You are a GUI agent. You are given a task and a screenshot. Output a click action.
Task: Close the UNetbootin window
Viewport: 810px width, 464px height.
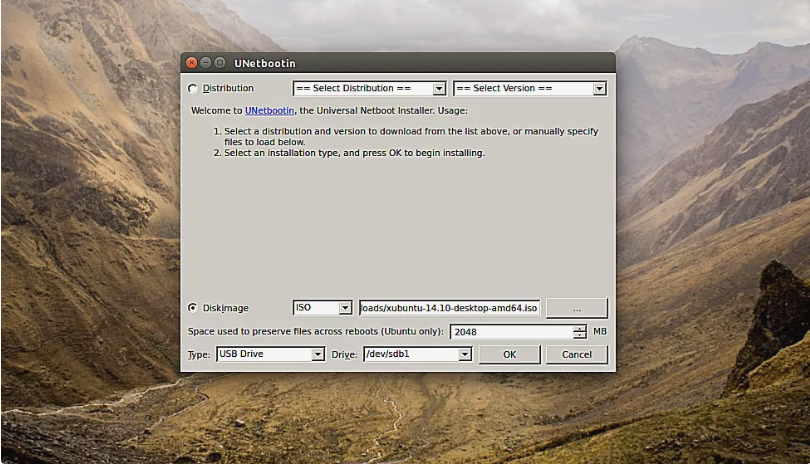[x=192, y=63]
